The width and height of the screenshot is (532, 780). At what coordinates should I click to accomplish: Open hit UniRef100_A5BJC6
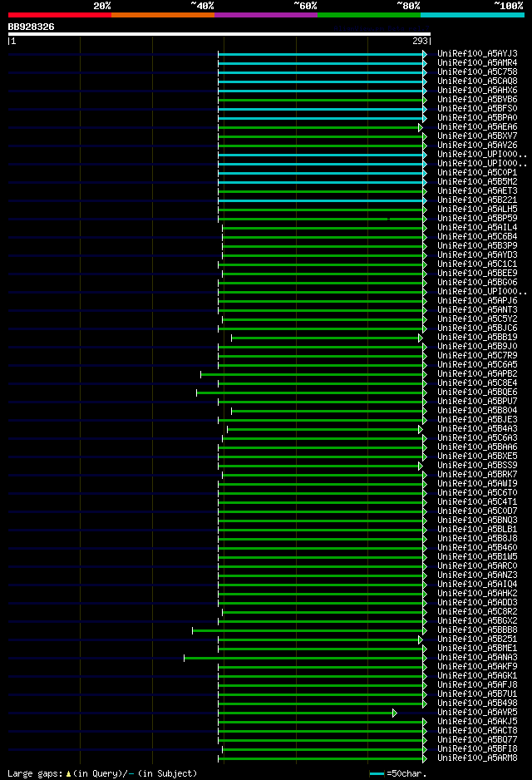(477, 328)
